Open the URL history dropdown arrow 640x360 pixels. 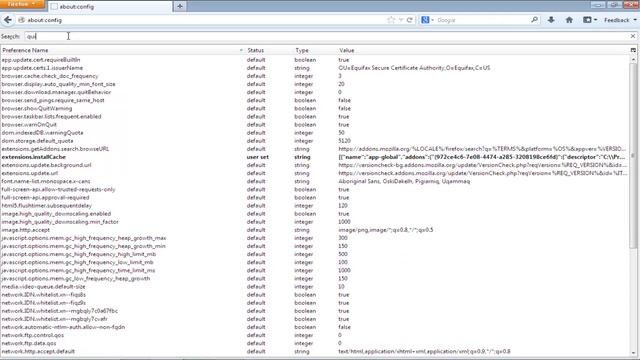coord(401,20)
